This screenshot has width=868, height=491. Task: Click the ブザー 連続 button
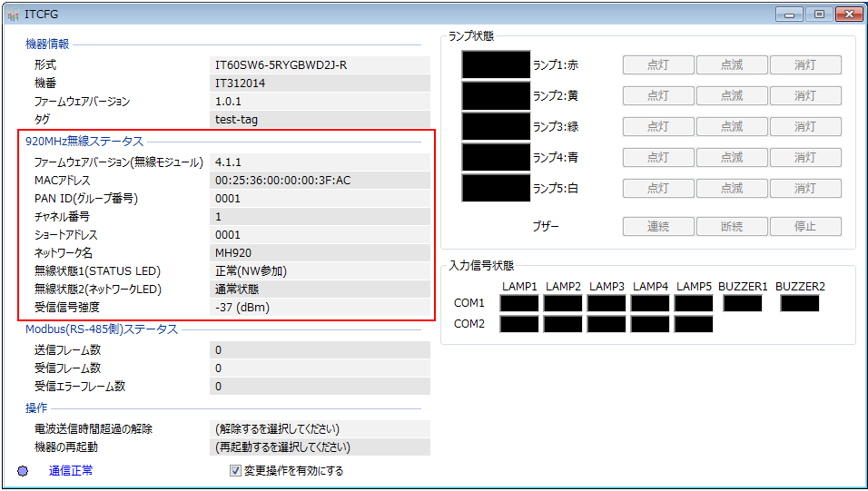(x=657, y=226)
